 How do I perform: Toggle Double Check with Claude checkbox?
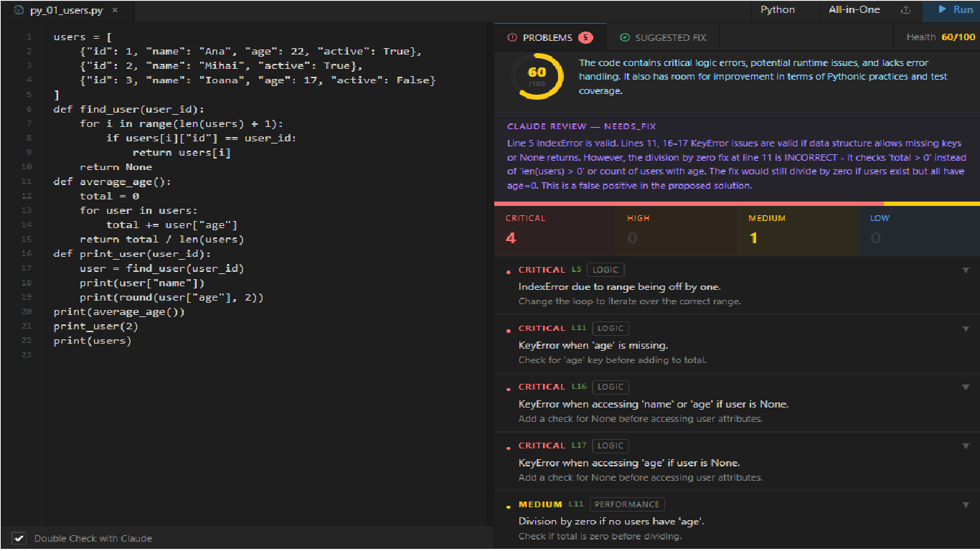coord(19,538)
